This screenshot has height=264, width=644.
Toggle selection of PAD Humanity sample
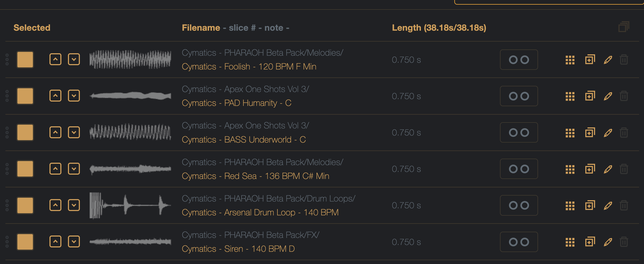tap(25, 96)
